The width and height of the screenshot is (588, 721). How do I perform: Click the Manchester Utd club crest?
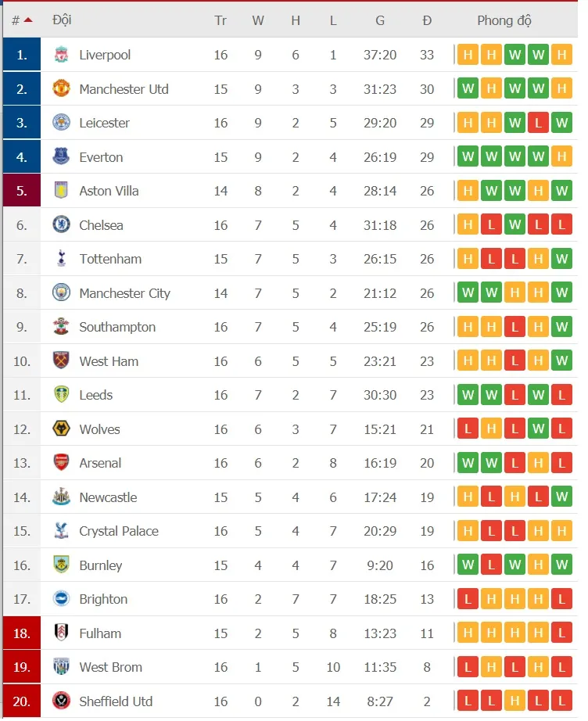[x=61, y=89]
